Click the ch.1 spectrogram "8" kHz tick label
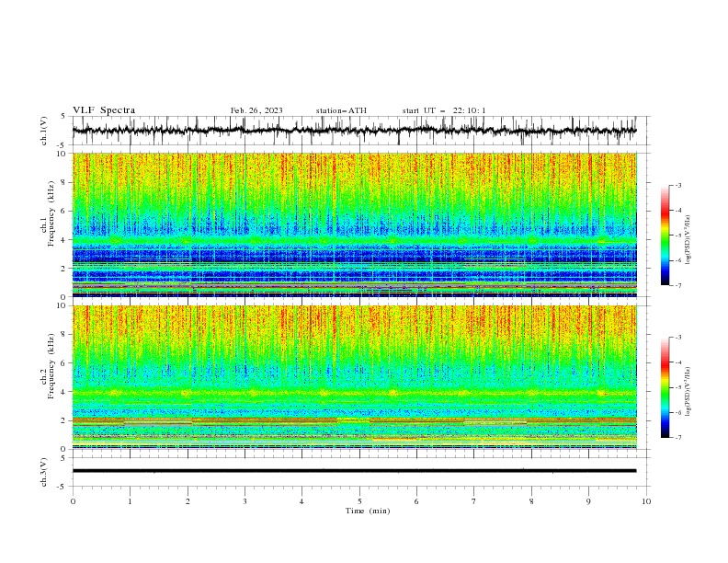Image resolution: width=728 pixels, height=563 pixels. click(63, 182)
